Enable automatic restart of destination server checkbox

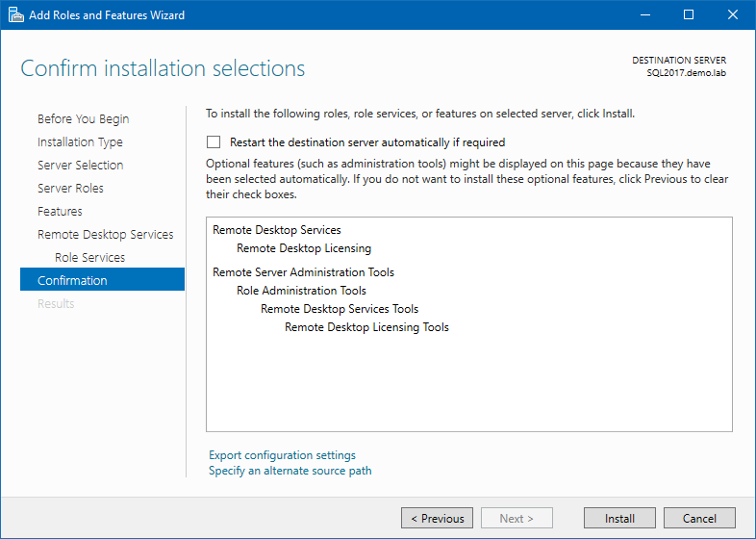click(214, 141)
